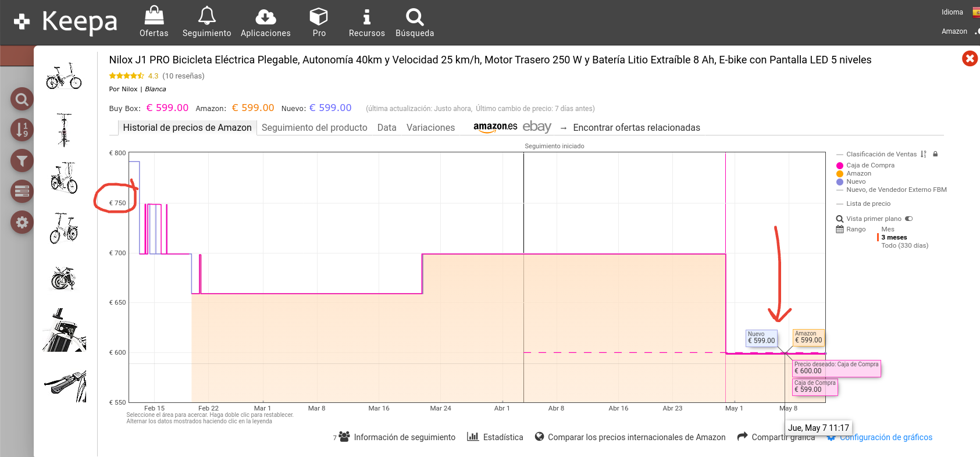Toggle the Vista primer plano switch
This screenshot has height=457, width=980.
point(909,219)
